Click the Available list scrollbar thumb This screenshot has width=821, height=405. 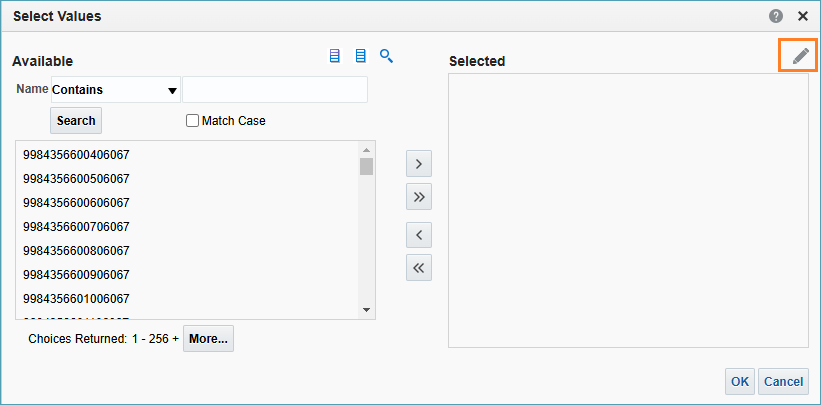click(x=367, y=166)
